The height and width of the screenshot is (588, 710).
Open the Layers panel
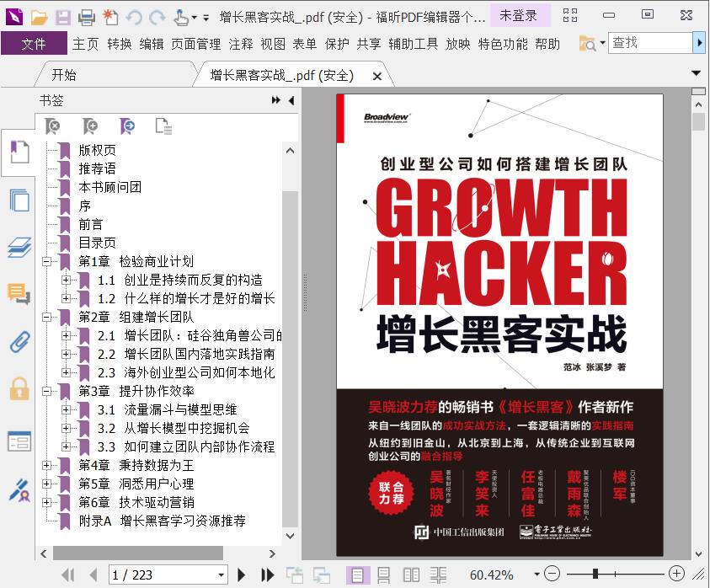[x=19, y=248]
